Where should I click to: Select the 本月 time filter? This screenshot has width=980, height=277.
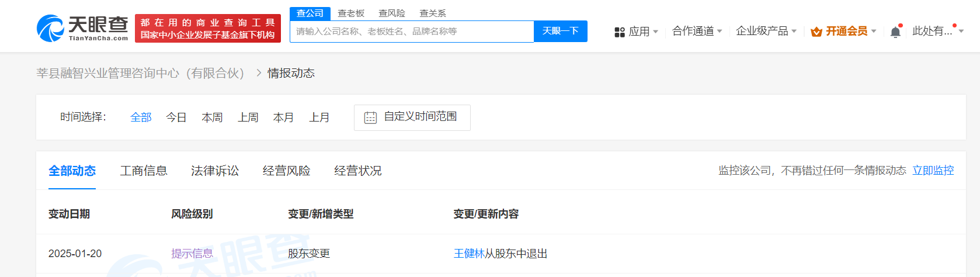coord(283,117)
